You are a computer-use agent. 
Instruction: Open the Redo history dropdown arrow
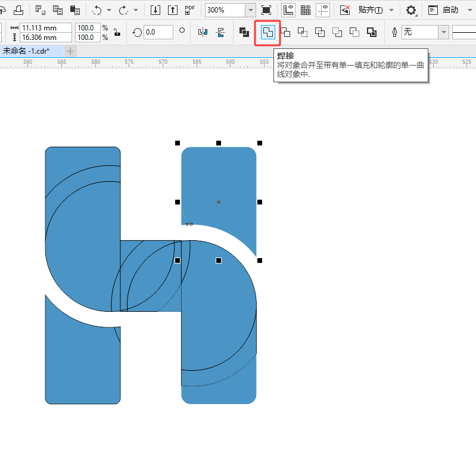coord(136,10)
